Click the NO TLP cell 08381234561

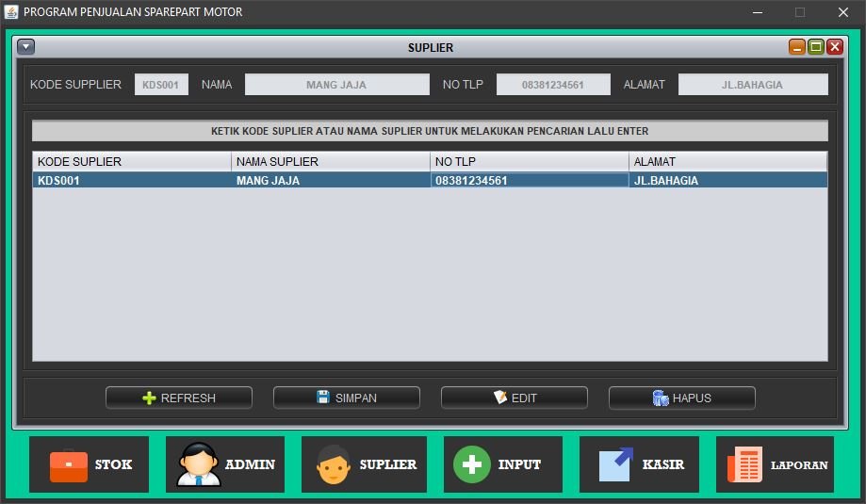click(529, 180)
